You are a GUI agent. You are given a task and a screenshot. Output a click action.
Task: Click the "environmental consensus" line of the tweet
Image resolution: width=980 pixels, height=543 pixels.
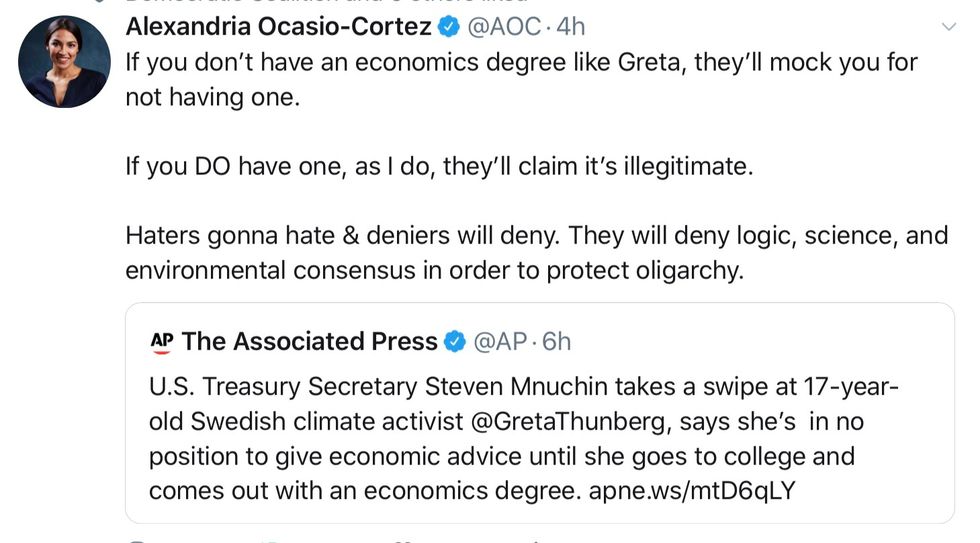click(434, 271)
